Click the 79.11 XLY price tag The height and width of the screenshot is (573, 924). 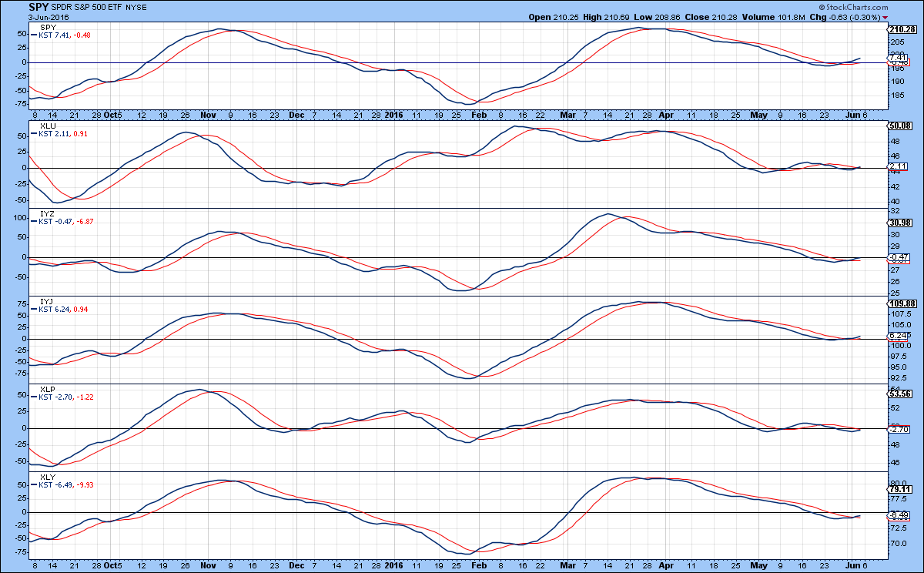900,488
